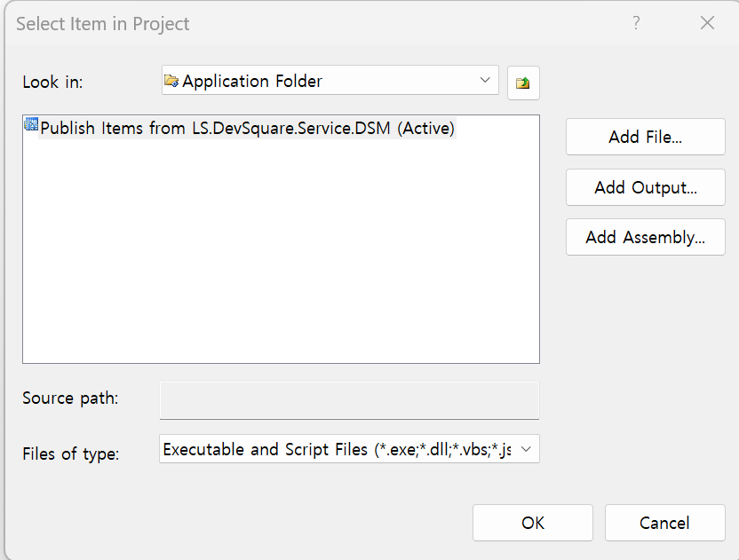Click empty area of the item list
Viewport: 739px width, 560px height.
tap(281, 257)
